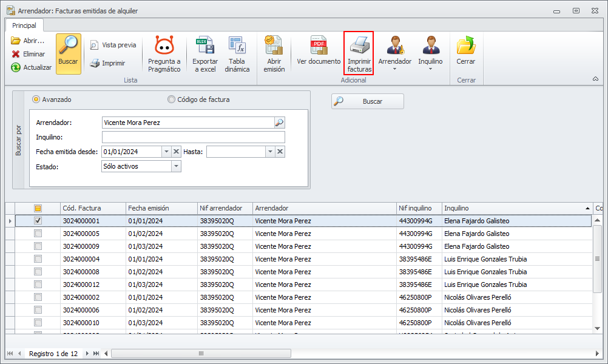Open Ver documento PDF icon
608x364 pixels.
coord(319,46)
